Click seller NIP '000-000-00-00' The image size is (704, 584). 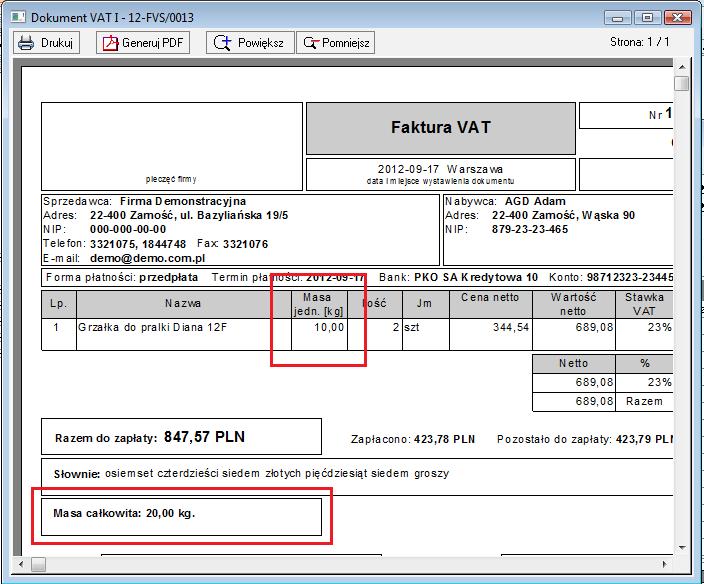point(128,229)
